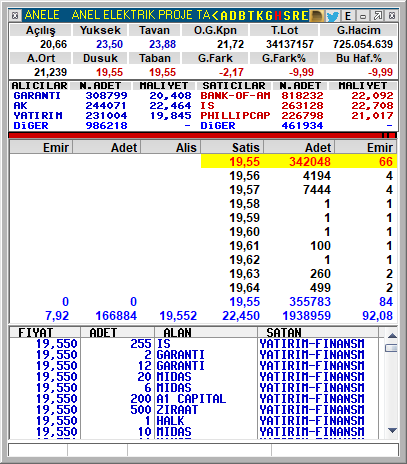407x464 pixels.
Task: Click the FIYAT column header
Action: click(45, 333)
